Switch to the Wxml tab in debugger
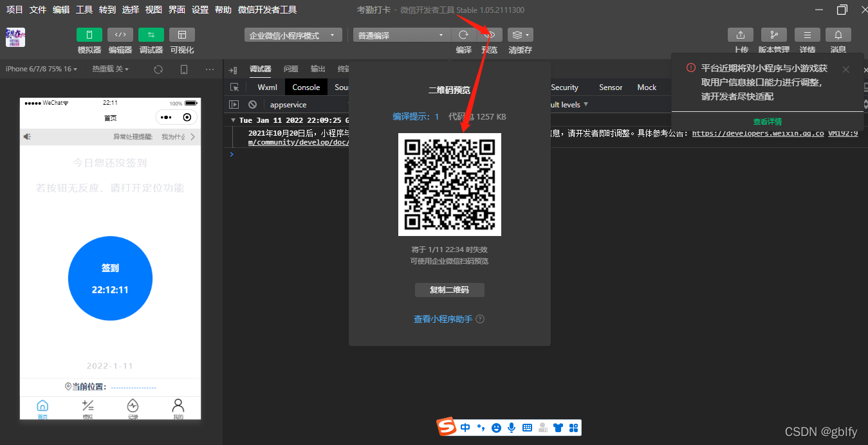 (x=267, y=87)
